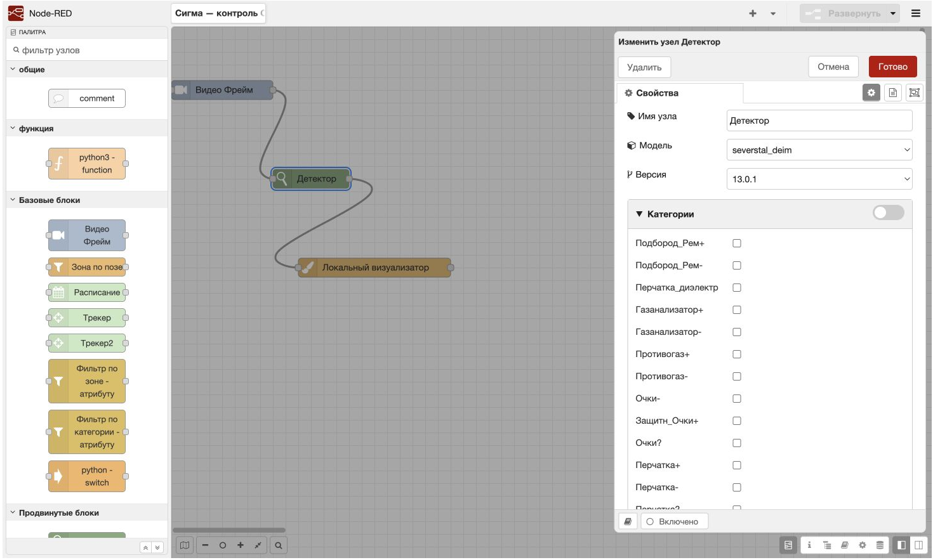This screenshot has width=933, height=560.
Task: Check the Перчатка_диэлектр checkbox
Action: tap(737, 287)
